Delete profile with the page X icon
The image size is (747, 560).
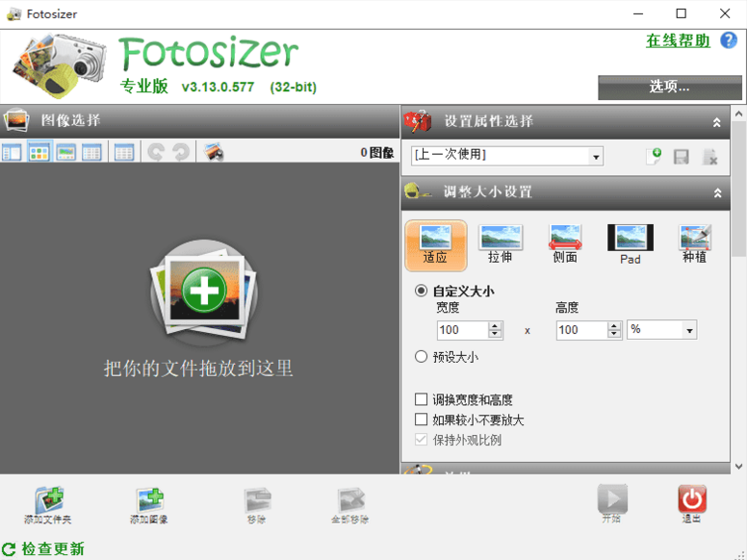[x=709, y=157]
